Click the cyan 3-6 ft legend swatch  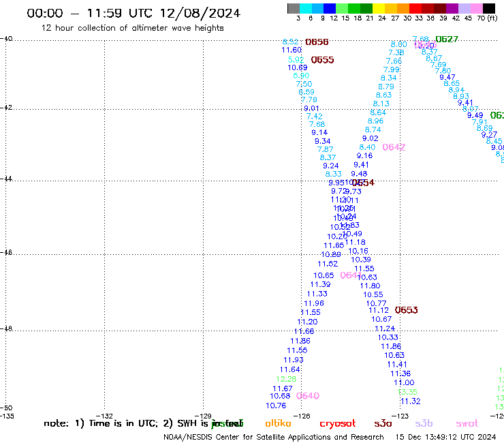[306, 8]
